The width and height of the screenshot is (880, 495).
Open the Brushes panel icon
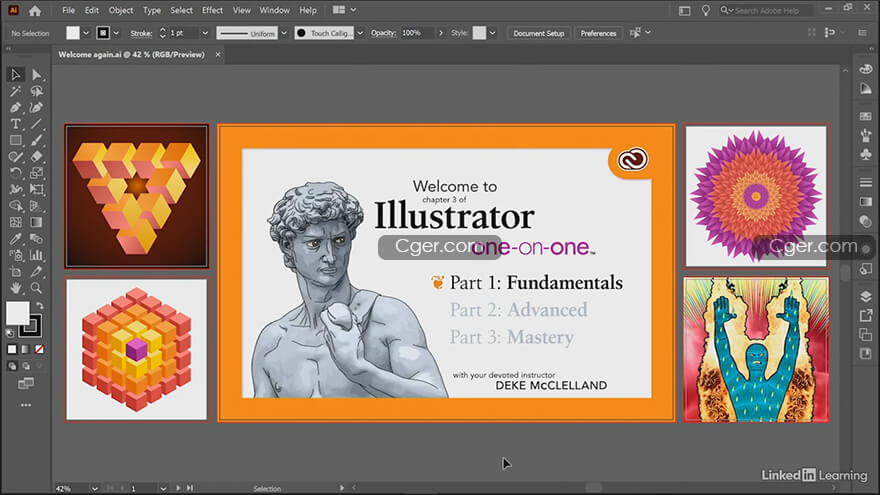tap(865, 135)
